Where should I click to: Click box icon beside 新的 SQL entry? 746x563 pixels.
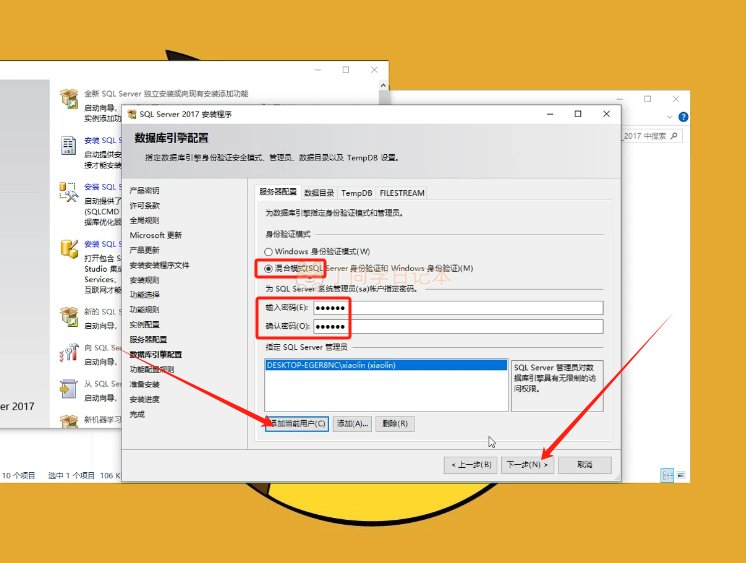pos(69,316)
